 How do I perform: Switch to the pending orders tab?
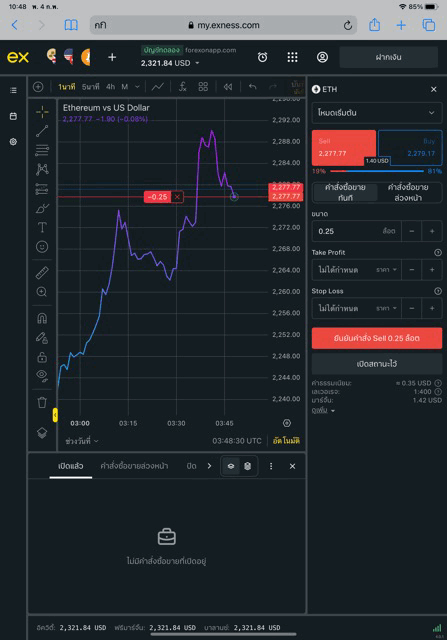coord(134,466)
